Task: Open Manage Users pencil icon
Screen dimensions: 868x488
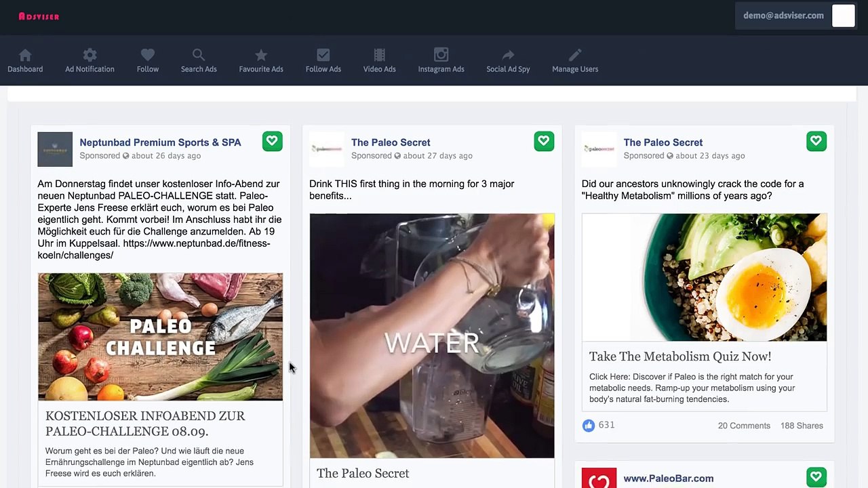Action: (575, 55)
